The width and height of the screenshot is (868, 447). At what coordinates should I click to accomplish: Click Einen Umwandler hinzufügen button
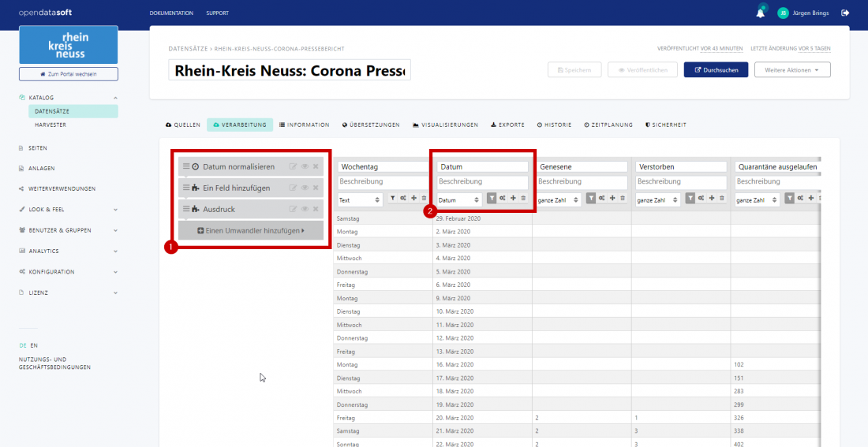click(252, 230)
